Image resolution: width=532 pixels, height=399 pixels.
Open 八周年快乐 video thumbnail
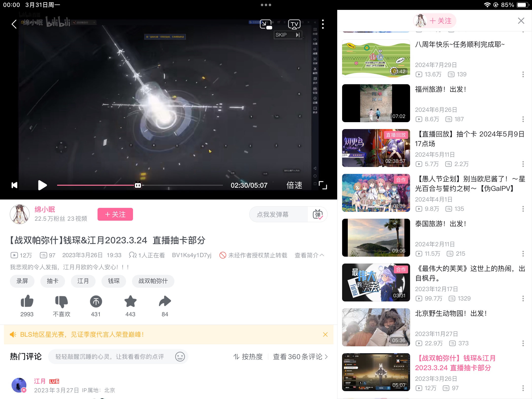point(376,58)
